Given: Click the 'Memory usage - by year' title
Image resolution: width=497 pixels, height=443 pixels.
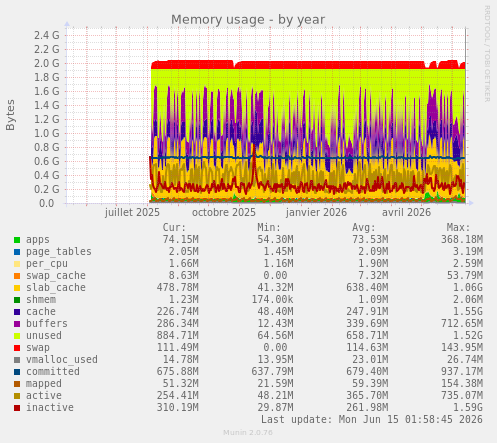Looking at the screenshot, I should pos(248,20).
